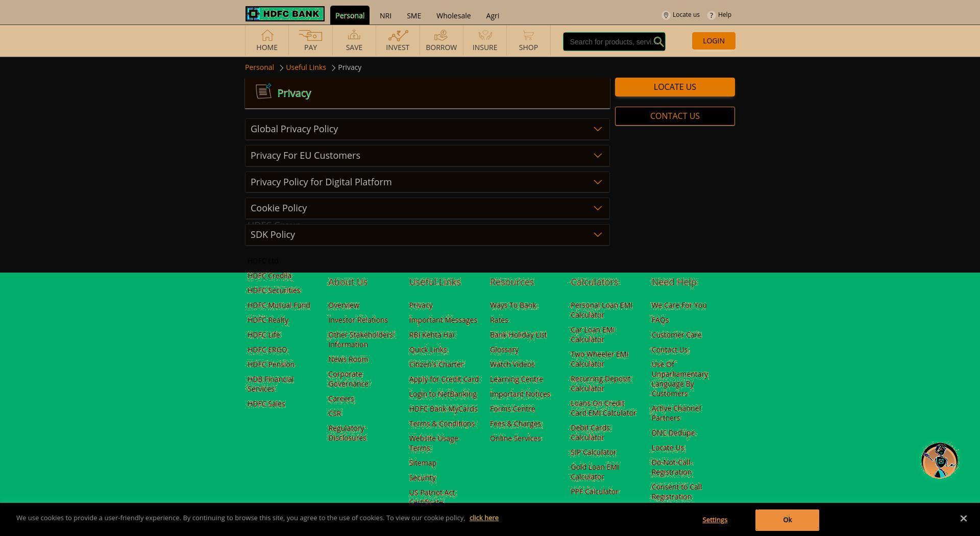Screen dimensions: 980x536
Task: Open Important Messages footer link
Action: (x=443, y=320)
